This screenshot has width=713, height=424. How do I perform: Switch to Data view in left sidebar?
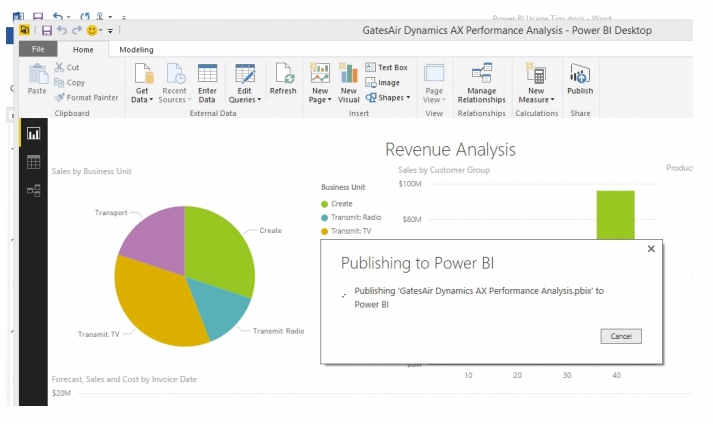point(33,162)
